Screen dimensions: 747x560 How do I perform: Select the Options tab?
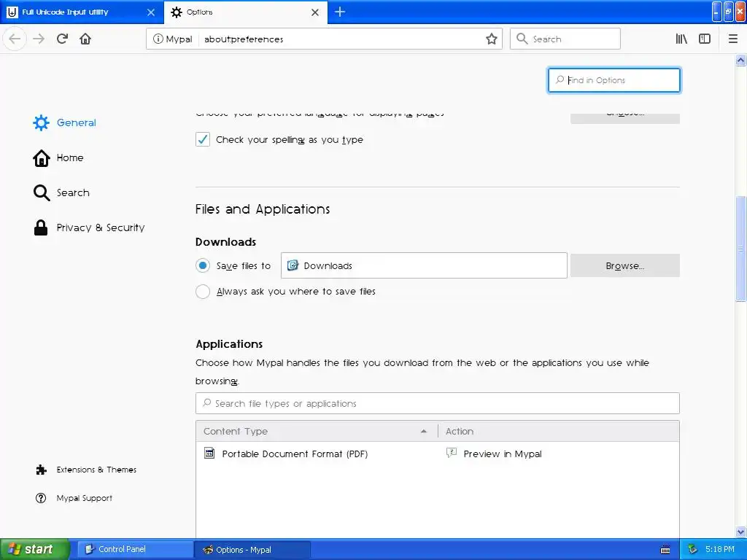tap(246, 12)
